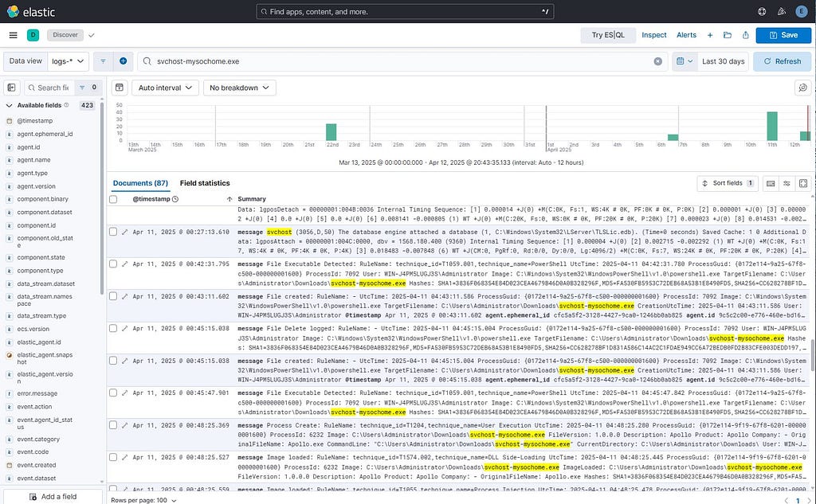The image size is (816, 504).
Task: Click the Try ES|QL button
Action: click(x=608, y=35)
